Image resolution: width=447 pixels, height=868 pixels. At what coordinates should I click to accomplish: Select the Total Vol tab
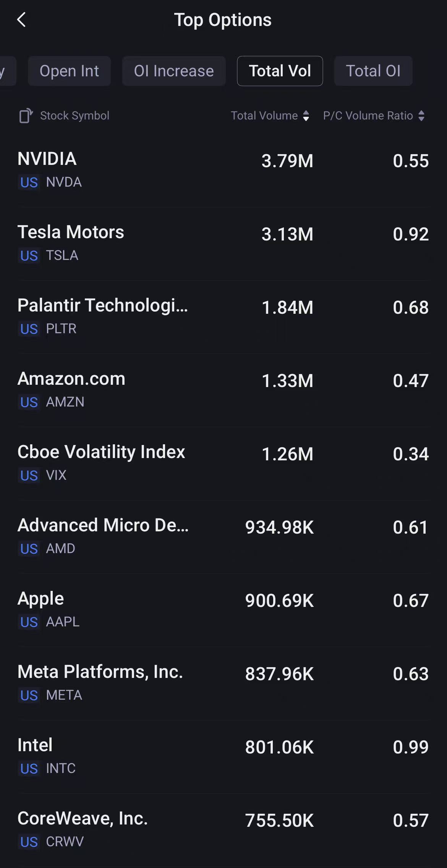(x=280, y=71)
